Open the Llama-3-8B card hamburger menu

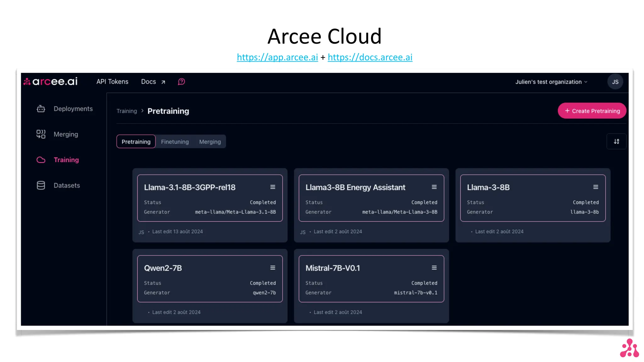[x=596, y=187]
